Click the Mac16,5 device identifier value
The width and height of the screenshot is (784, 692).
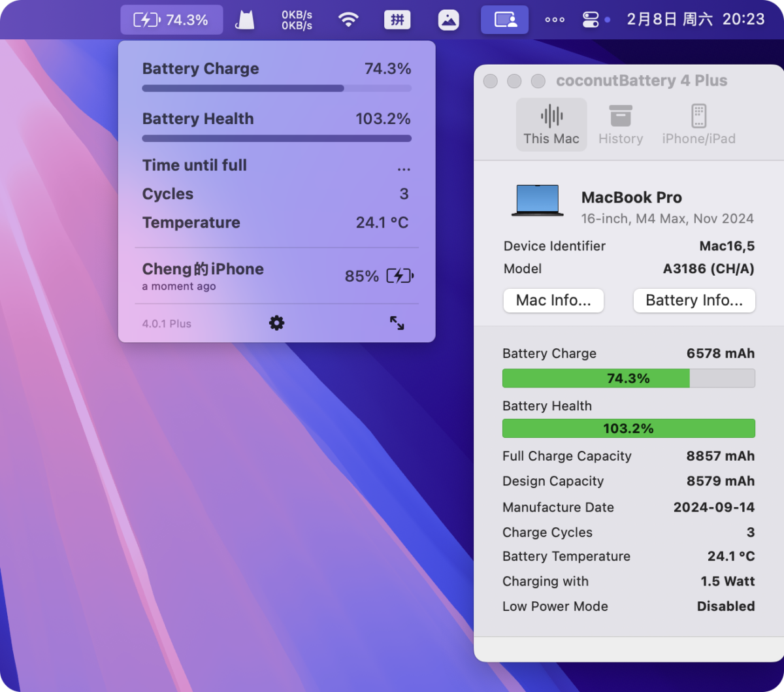click(x=727, y=246)
